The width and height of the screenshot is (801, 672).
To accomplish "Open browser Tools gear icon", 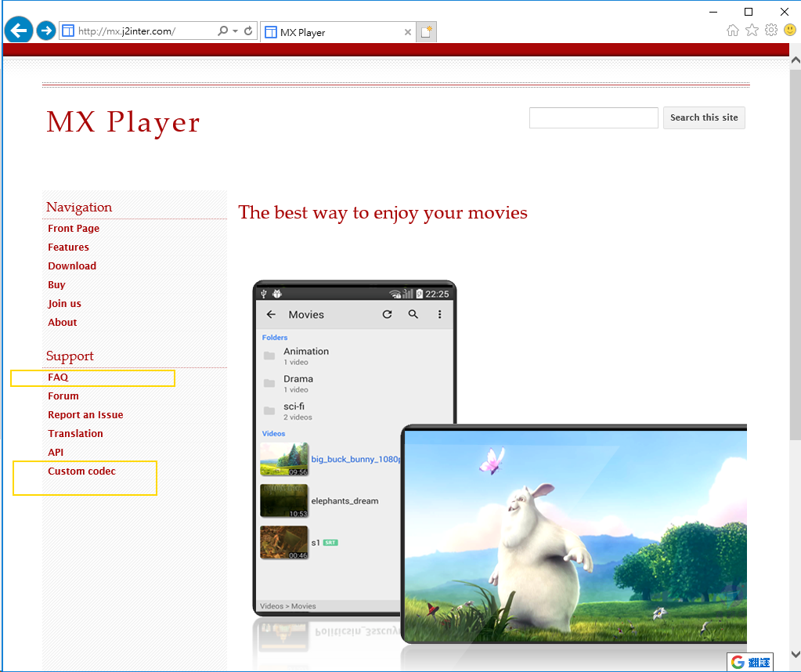I will pyautogui.click(x=771, y=30).
